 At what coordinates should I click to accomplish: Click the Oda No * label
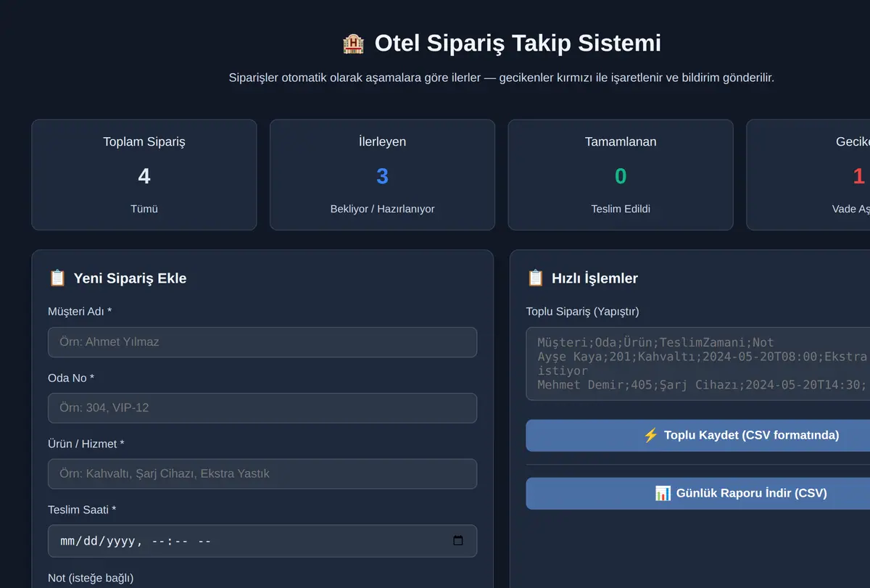click(71, 378)
